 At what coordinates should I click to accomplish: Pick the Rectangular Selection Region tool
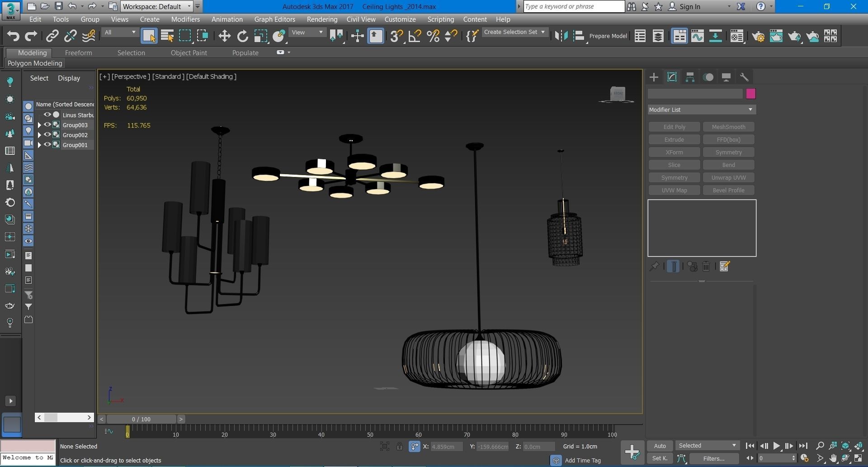[185, 36]
